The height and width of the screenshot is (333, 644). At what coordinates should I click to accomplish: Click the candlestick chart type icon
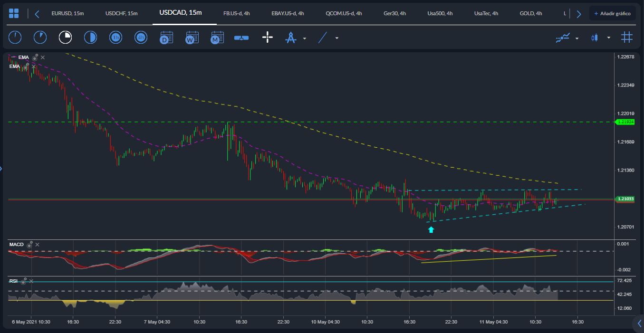[x=594, y=38]
